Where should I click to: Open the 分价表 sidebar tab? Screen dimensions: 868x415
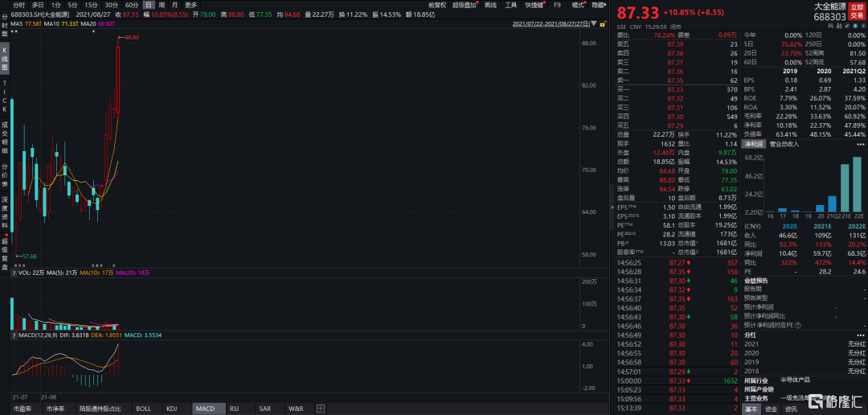tap(5, 175)
